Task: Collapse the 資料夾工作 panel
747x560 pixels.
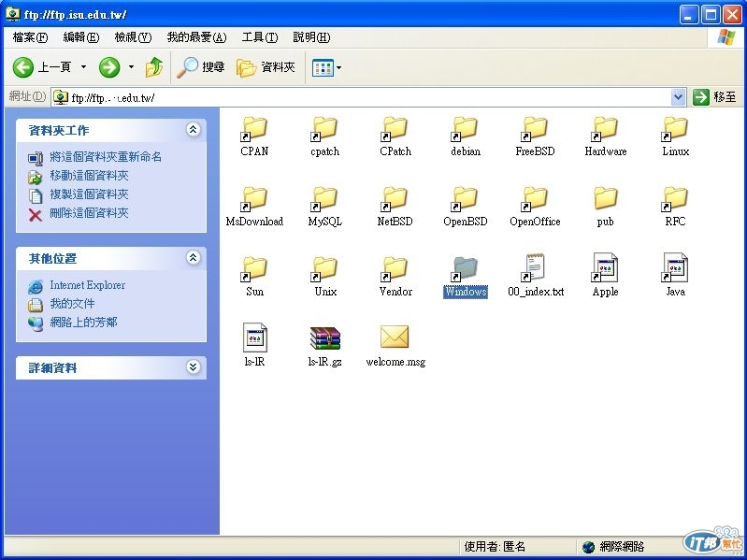Action: pyautogui.click(x=193, y=130)
